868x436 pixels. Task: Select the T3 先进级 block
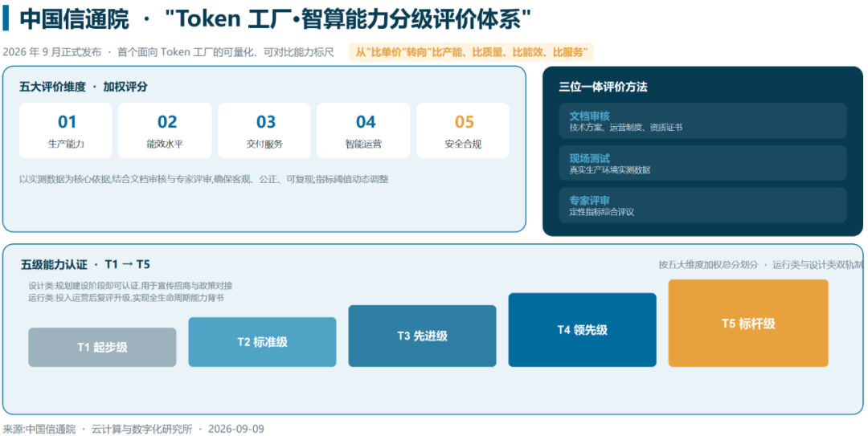(x=423, y=336)
